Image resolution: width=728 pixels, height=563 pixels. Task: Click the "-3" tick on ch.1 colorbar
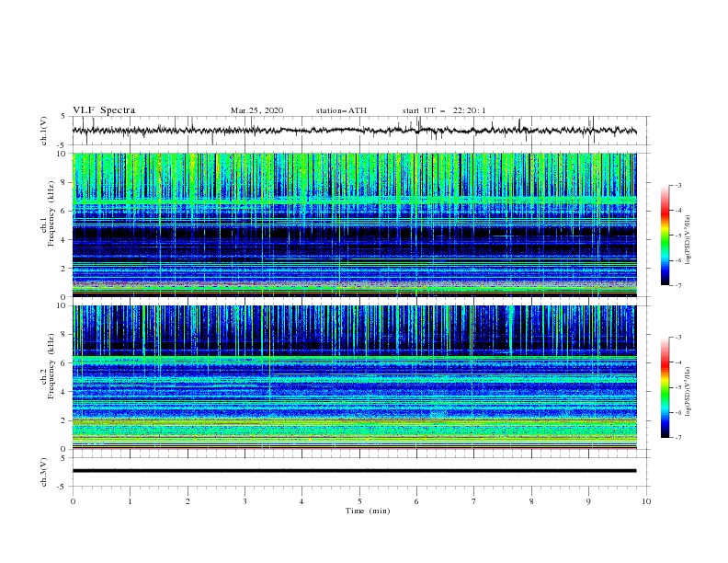coord(677,185)
